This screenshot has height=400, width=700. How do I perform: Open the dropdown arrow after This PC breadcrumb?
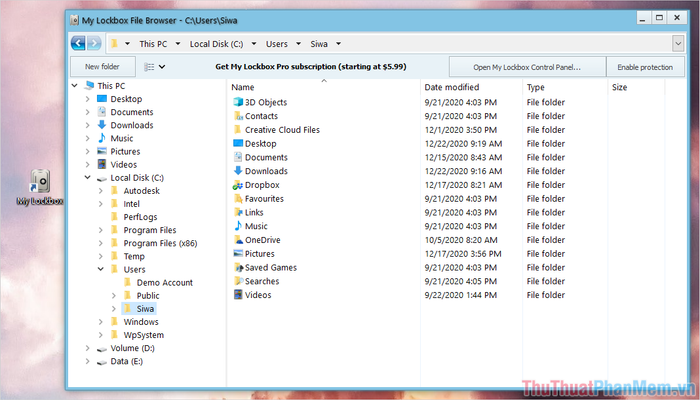coord(178,44)
